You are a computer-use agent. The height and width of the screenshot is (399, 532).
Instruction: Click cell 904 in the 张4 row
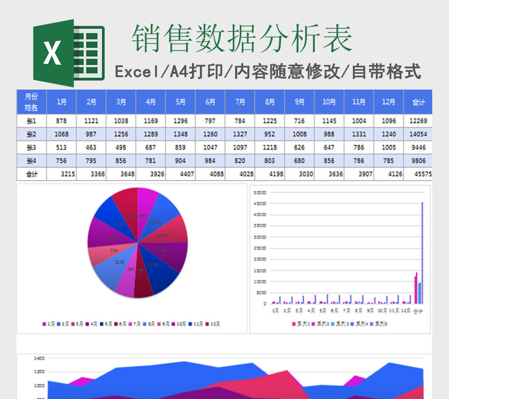pos(180,161)
